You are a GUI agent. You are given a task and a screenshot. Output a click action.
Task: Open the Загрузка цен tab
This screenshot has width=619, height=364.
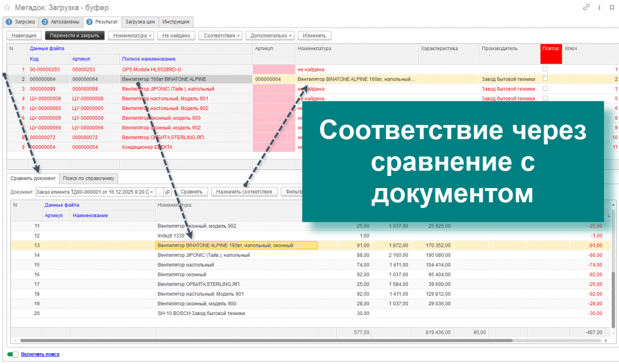[140, 22]
